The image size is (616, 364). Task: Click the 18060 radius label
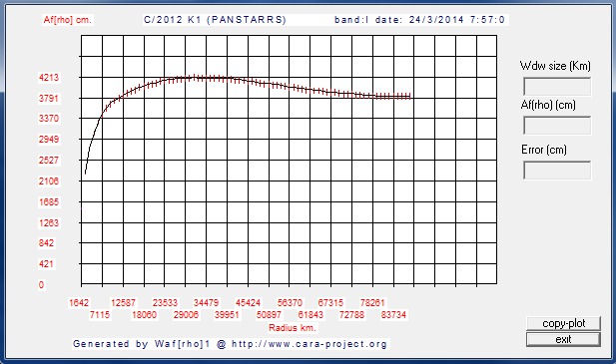pyautogui.click(x=144, y=314)
